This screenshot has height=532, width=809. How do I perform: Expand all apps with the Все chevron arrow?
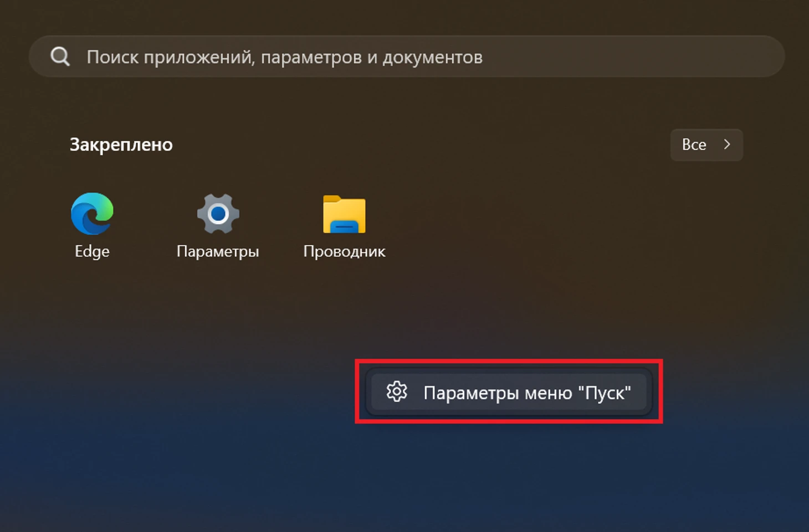coord(727,144)
